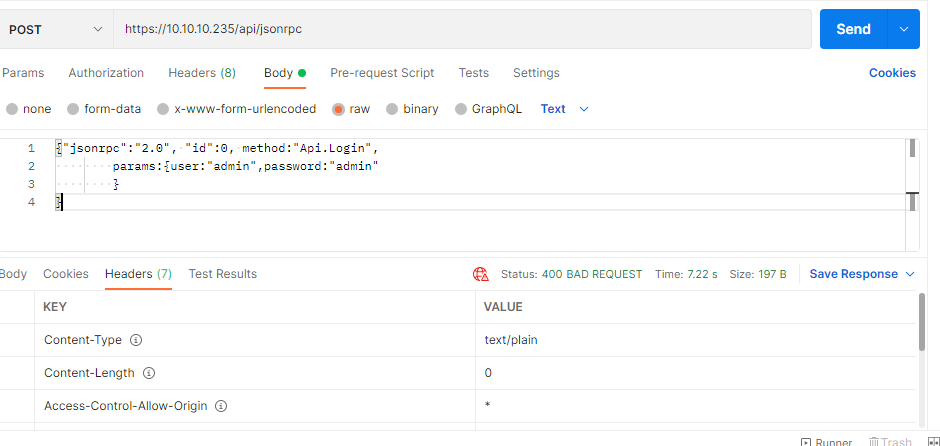Choose the GraphQL body type
This screenshot has width=940, height=446.
click(x=461, y=109)
